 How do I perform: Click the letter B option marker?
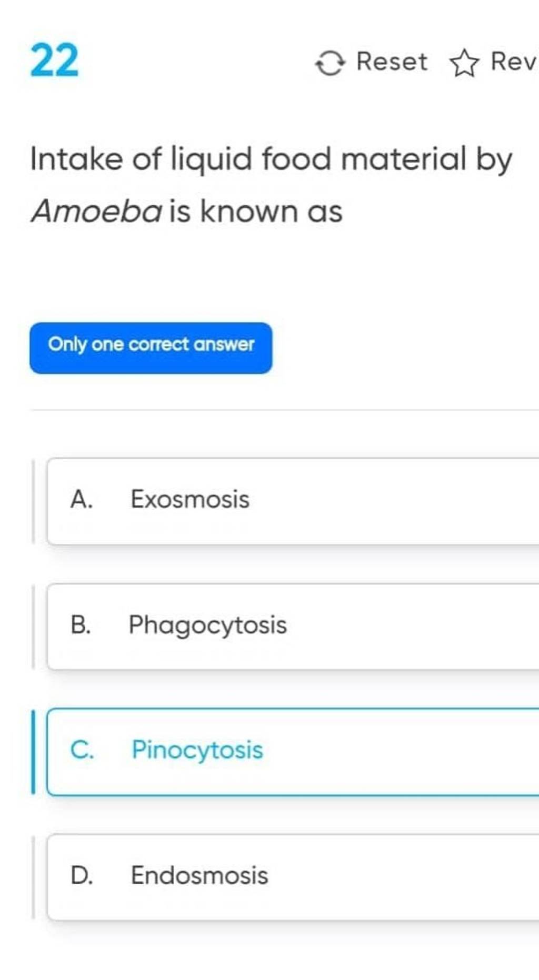click(x=81, y=624)
